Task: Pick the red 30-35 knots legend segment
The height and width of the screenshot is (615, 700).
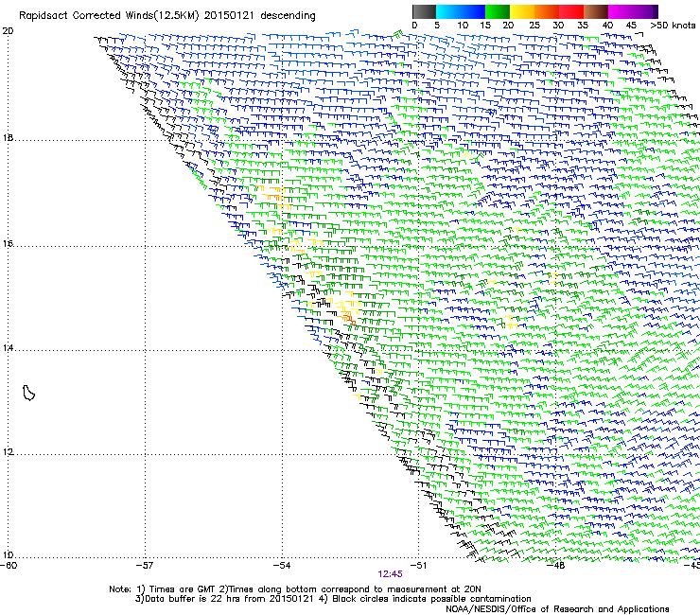Action: pyautogui.click(x=571, y=11)
